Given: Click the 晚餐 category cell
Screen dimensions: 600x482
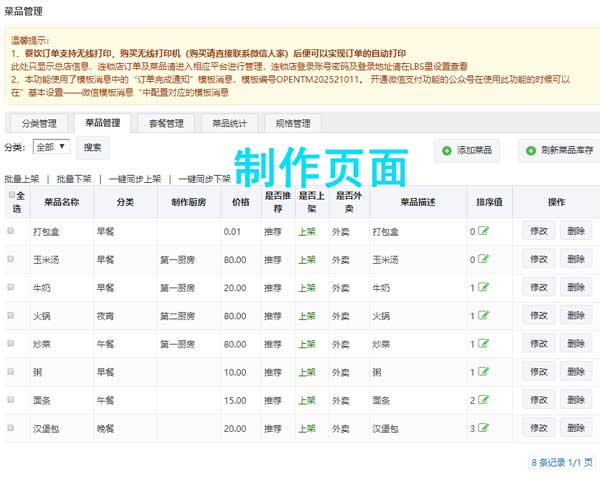Looking at the screenshot, I should coord(105,429).
